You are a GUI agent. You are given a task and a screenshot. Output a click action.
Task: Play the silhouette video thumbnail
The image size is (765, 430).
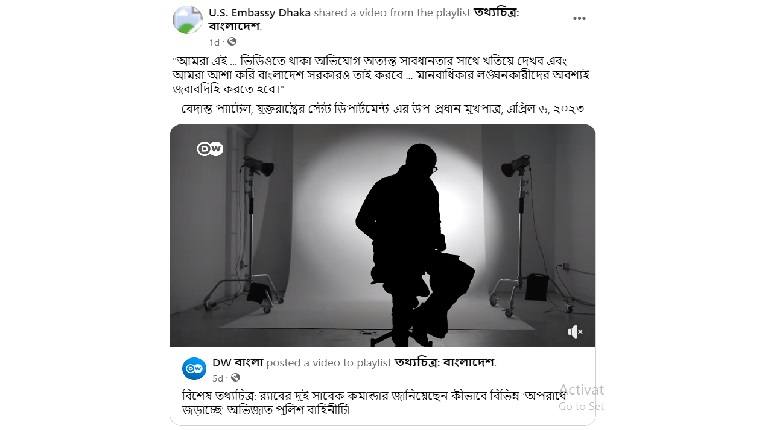[382, 235]
